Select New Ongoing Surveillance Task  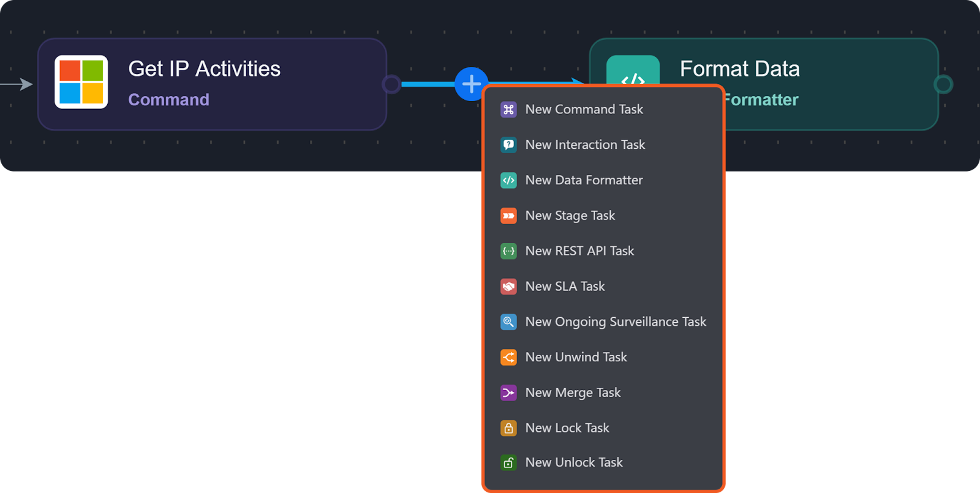pyautogui.click(x=616, y=322)
